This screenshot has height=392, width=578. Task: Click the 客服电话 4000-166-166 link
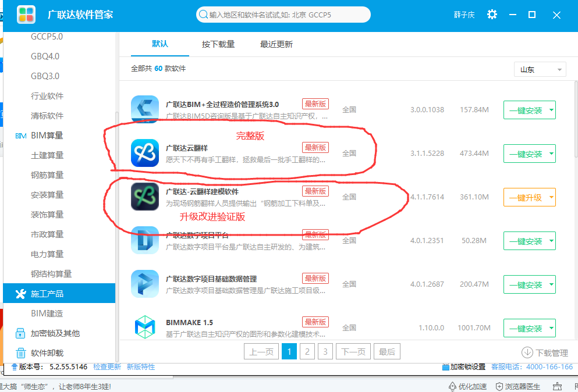pyautogui.click(x=532, y=367)
